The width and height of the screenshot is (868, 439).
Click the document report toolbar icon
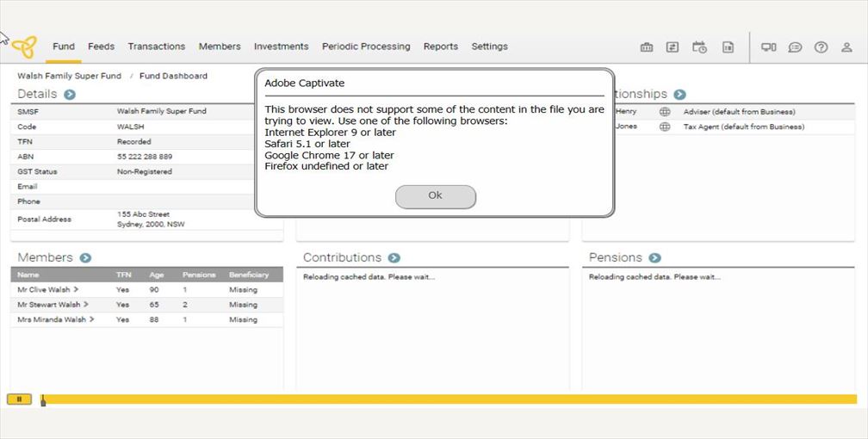point(728,47)
